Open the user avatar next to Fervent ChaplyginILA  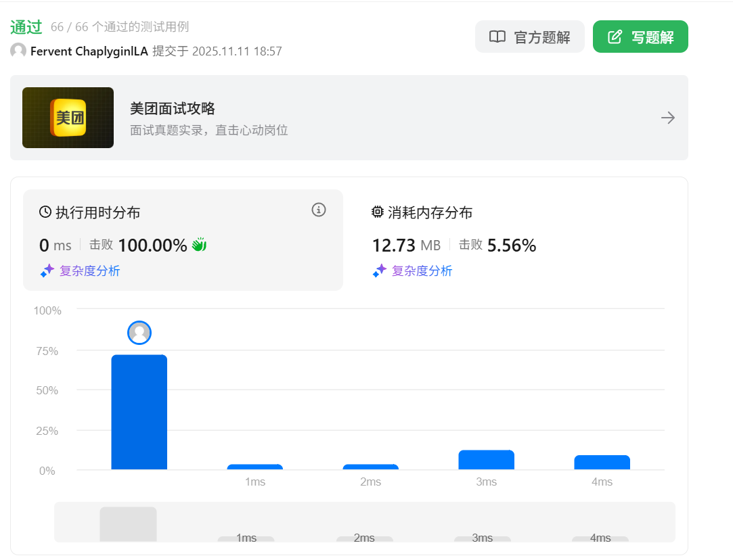point(18,51)
